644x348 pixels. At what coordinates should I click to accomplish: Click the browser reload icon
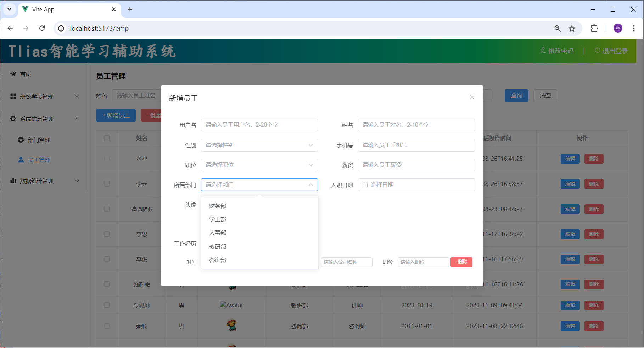[x=42, y=28]
